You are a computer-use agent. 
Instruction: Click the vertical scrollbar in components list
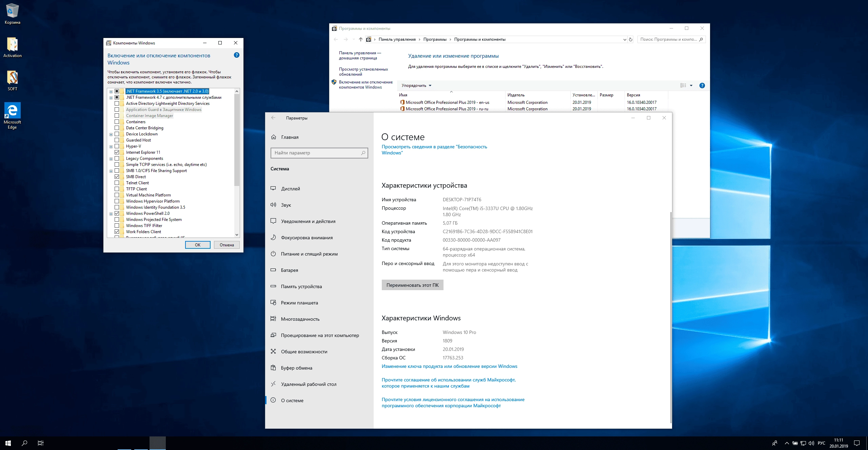click(237, 140)
